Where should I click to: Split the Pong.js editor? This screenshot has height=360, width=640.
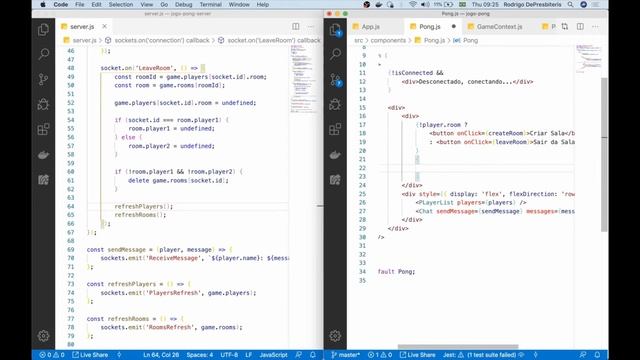pyautogui.click(x=580, y=27)
